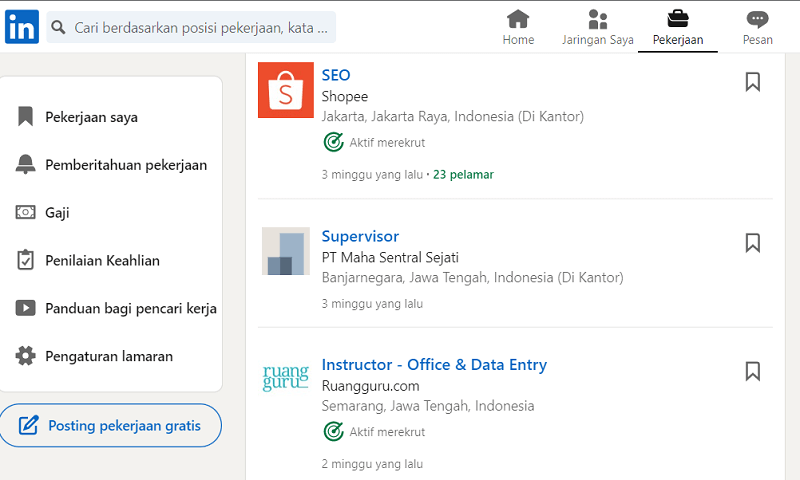Screen dimensions: 800x480
Task: Click the Shopee company name
Action: click(345, 96)
